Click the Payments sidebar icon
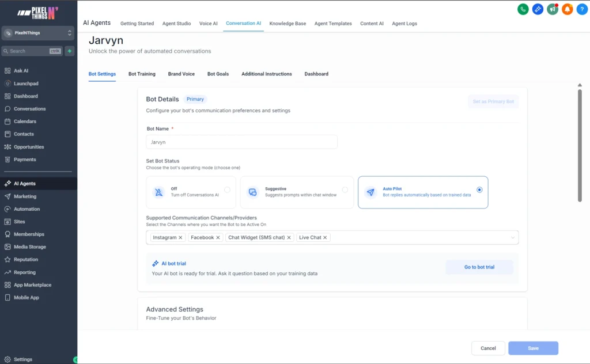This screenshot has height=364, width=590. click(x=7, y=160)
